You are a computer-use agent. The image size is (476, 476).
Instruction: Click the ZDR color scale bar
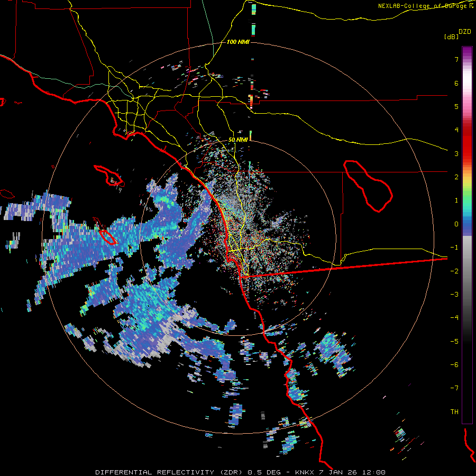click(x=467, y=235)
